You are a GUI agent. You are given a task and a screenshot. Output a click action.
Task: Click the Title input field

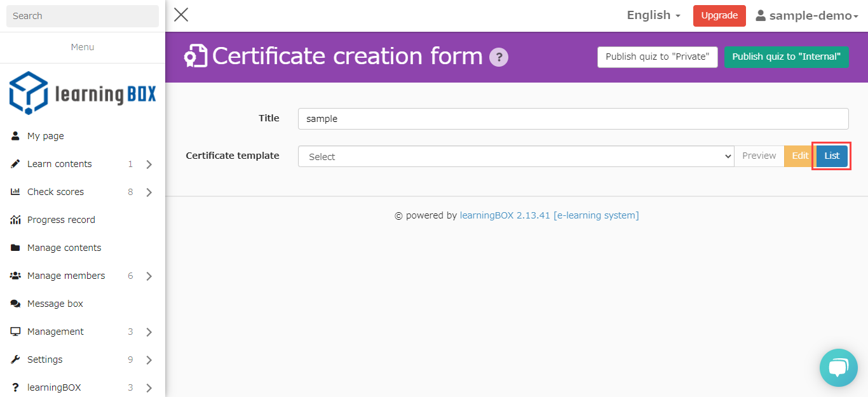[x=573, y=119]
